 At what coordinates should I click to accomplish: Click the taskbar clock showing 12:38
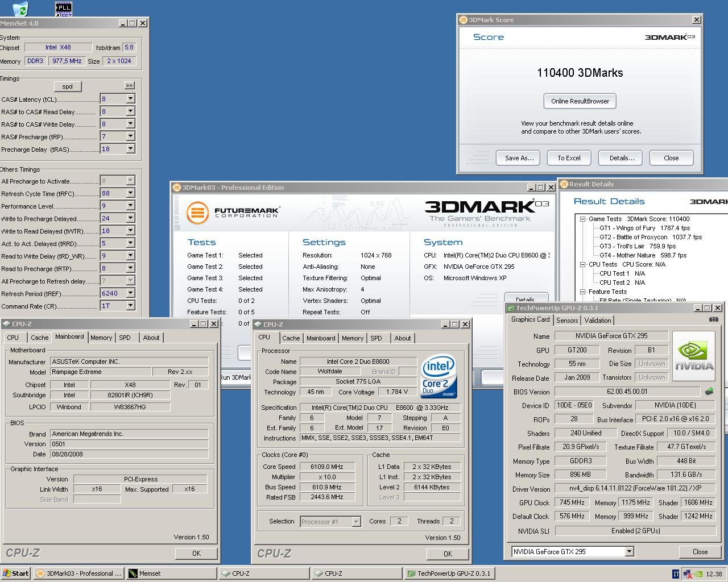point(714,574)
